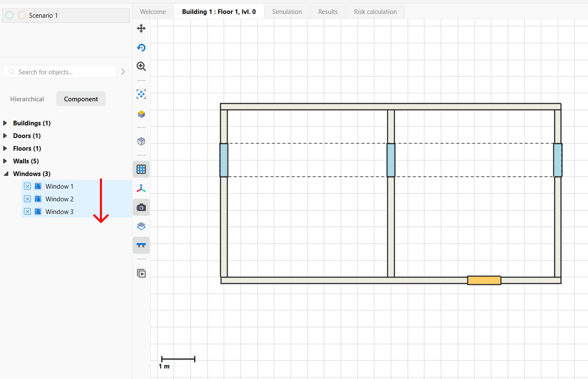The image size is (588, 379).
Task: Click the blue stacked layers icon
Action: 141,226
